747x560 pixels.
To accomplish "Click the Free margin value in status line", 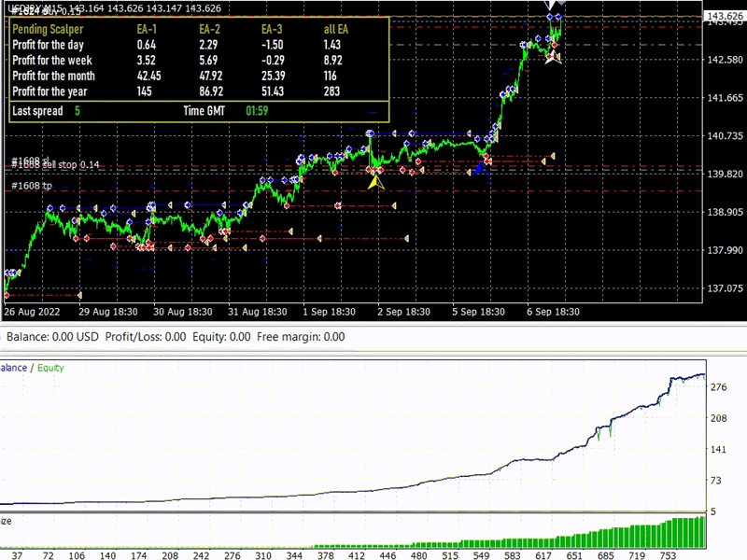I will [x=333, y=337].
